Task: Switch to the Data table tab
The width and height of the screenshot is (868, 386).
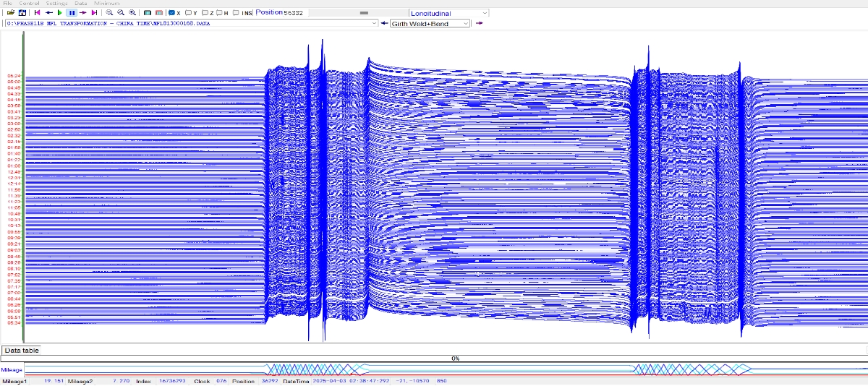Action: (x=22, y=350)
